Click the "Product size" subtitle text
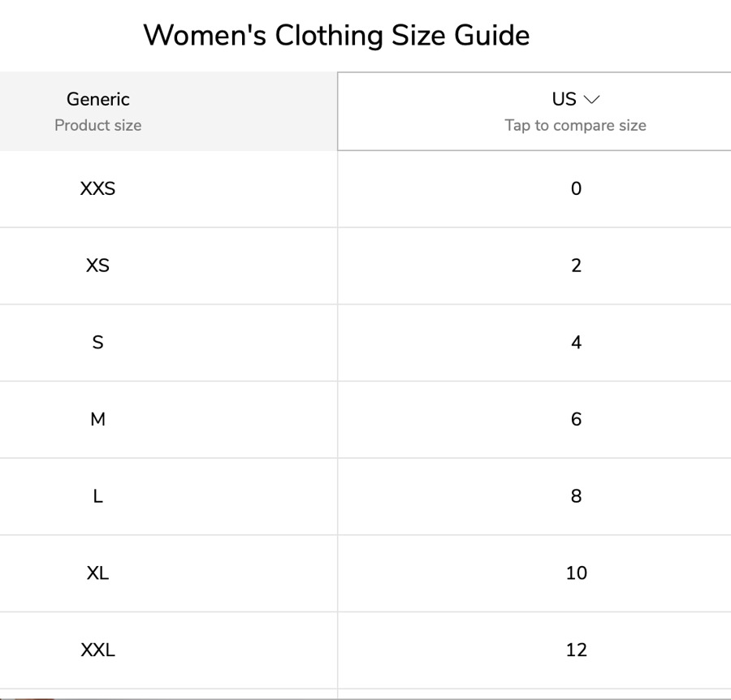 (97, 126)
